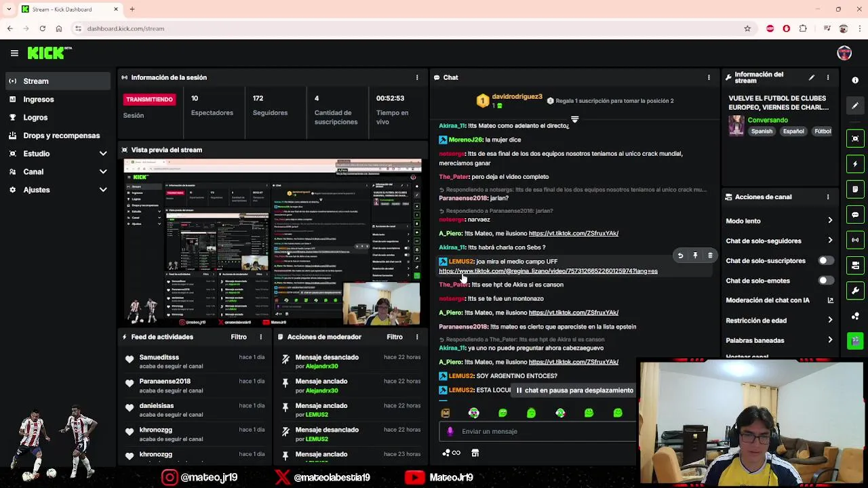Click the info icon in the right toolbar
Image resolution: width=868 pixels, height=488 pixels.
[855, 80]
